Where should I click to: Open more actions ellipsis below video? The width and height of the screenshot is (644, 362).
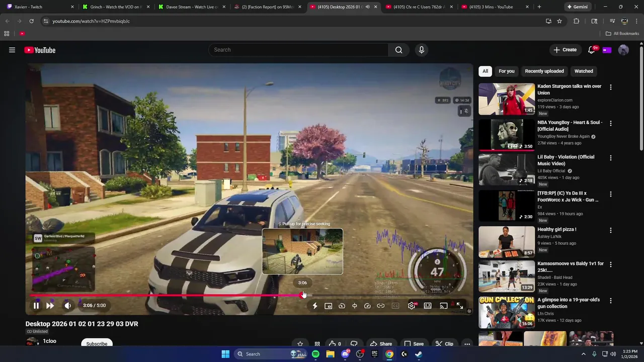click(x=467, y=344)
